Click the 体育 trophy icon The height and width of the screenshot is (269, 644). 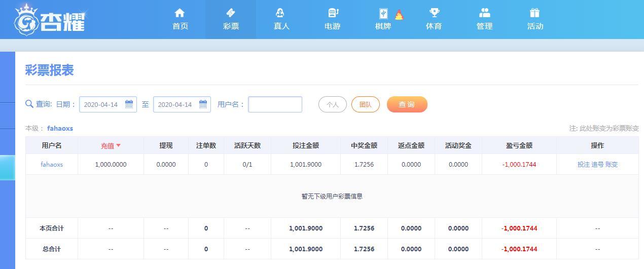pyautogui.click(x=434, y=13)
